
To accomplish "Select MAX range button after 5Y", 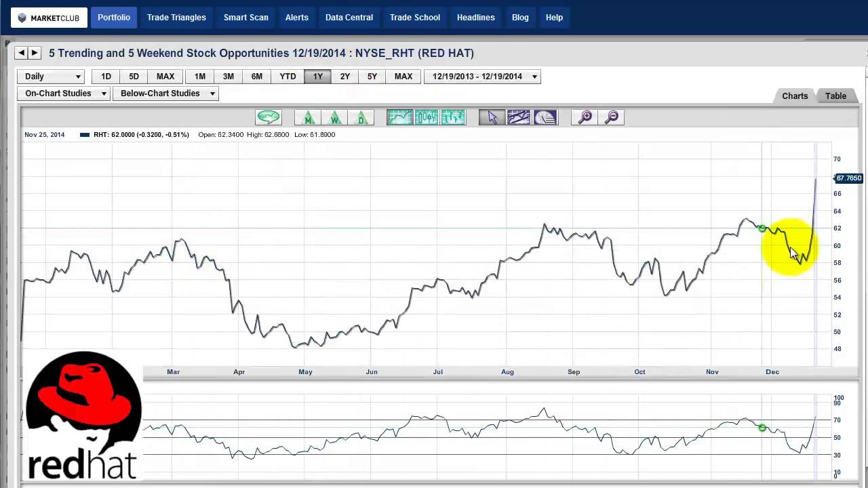I will tap(403, 77).
